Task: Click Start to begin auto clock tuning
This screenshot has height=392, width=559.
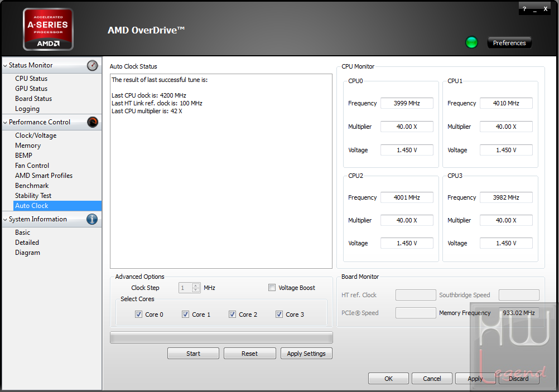Action: pyautogui.click(x=193, y=354)
